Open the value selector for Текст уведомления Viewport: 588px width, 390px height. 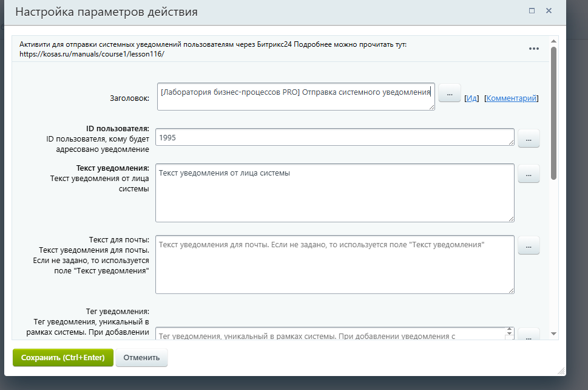[x=529, y=173]
